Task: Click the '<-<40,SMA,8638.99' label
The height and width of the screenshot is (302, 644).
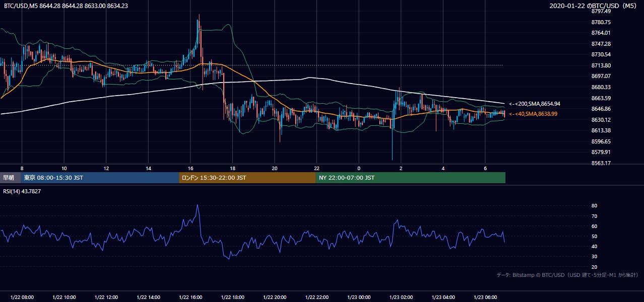Action: tap(533, 114)
